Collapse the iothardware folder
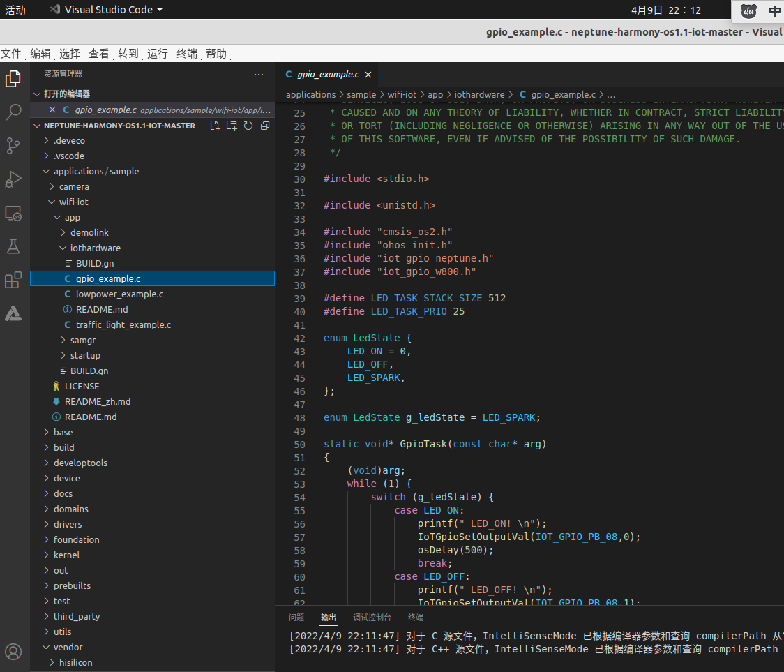The height and width of the screenshot is (672, 784). tap(153, 248)
